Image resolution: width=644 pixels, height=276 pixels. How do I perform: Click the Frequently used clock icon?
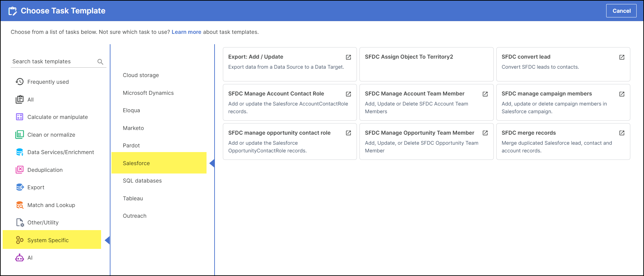pos(20,82)
